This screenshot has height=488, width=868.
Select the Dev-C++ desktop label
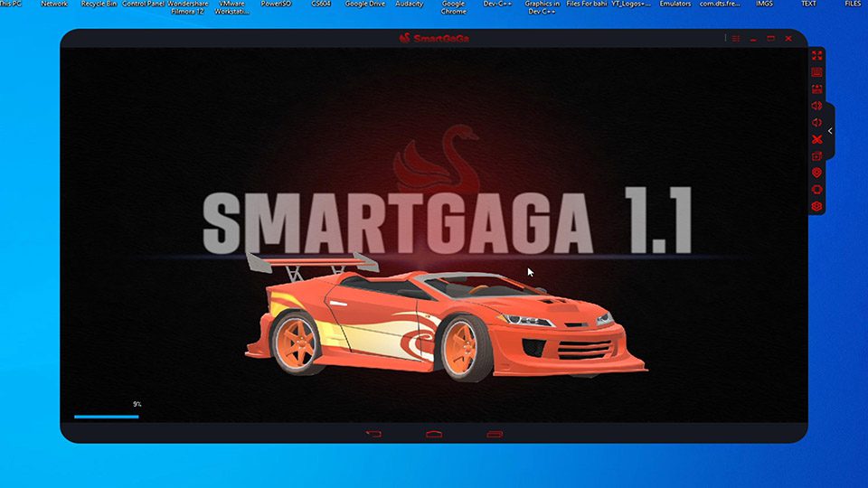[x=497, y=4]
